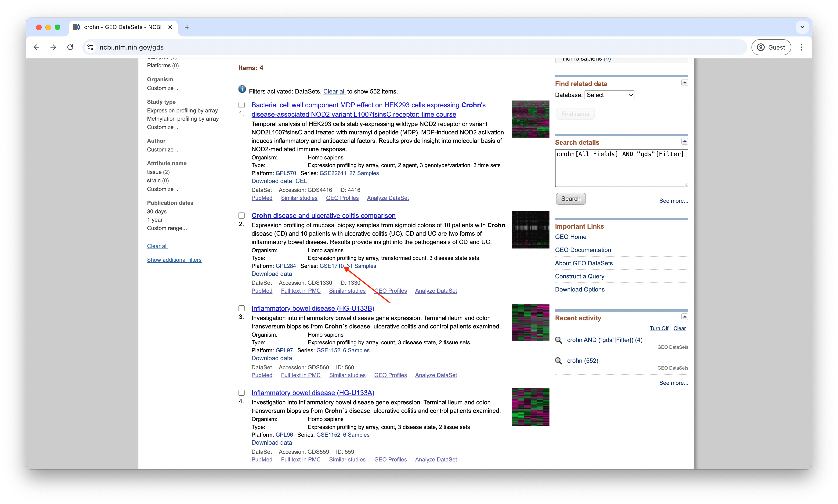Viewport: 838px width, 504px height.
Task: Reload the GEO DataSets page
Action: [70, 47]
